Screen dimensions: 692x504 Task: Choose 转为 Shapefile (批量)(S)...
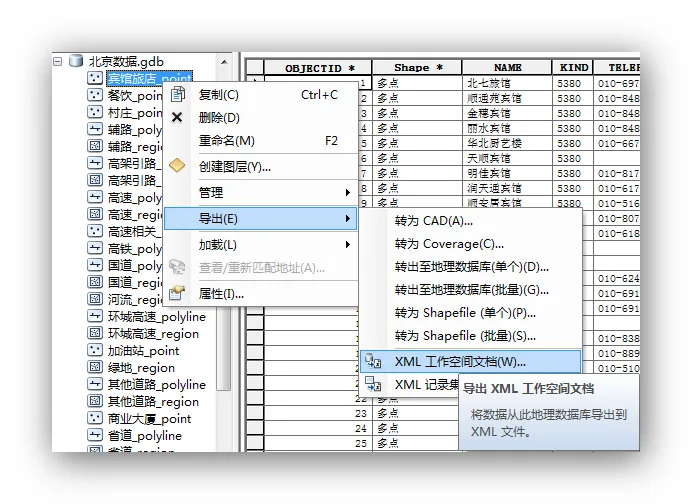pos(470,336)
